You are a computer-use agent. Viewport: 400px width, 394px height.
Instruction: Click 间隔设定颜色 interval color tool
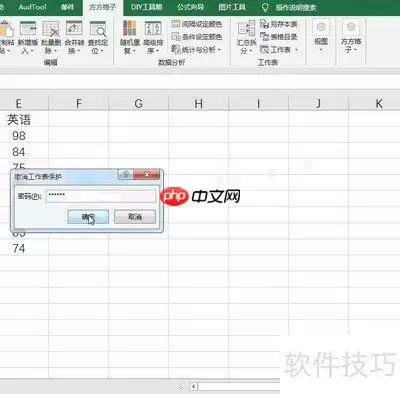tap(196, 24)
